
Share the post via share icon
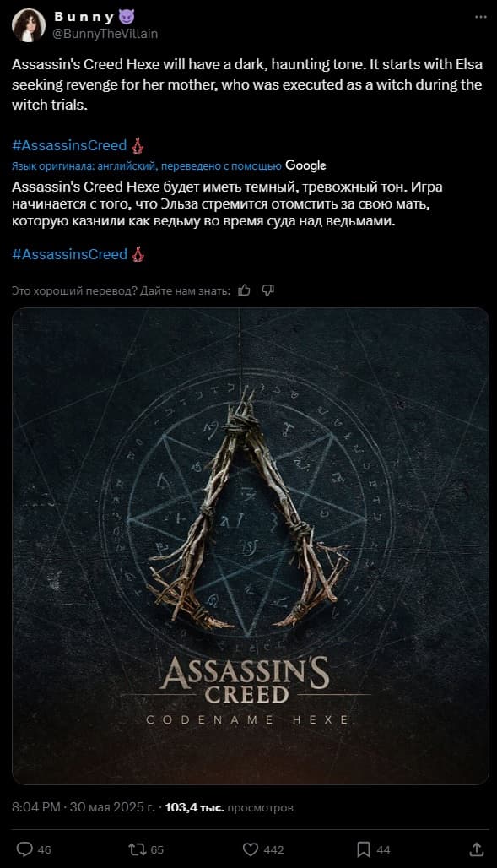pyautogui.click(x=477, y=849)
